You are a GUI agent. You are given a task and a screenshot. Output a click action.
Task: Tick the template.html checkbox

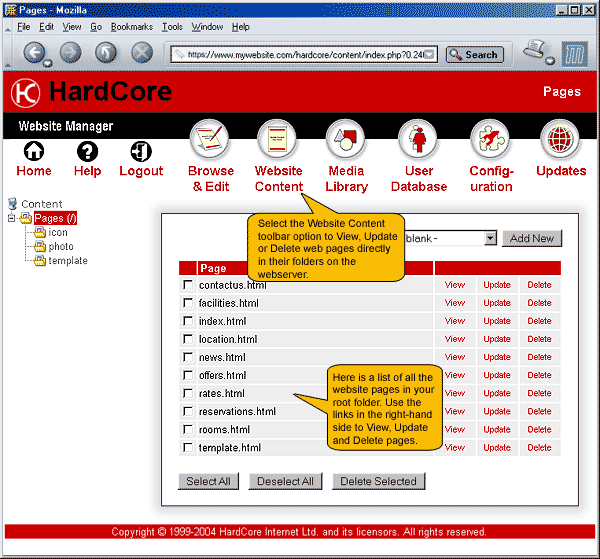[x=188, y=447]
